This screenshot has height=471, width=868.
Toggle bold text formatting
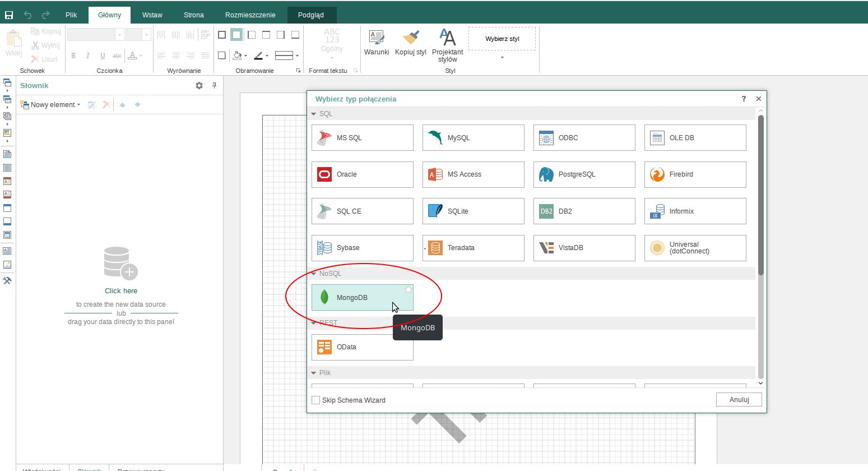click(73, 56)
